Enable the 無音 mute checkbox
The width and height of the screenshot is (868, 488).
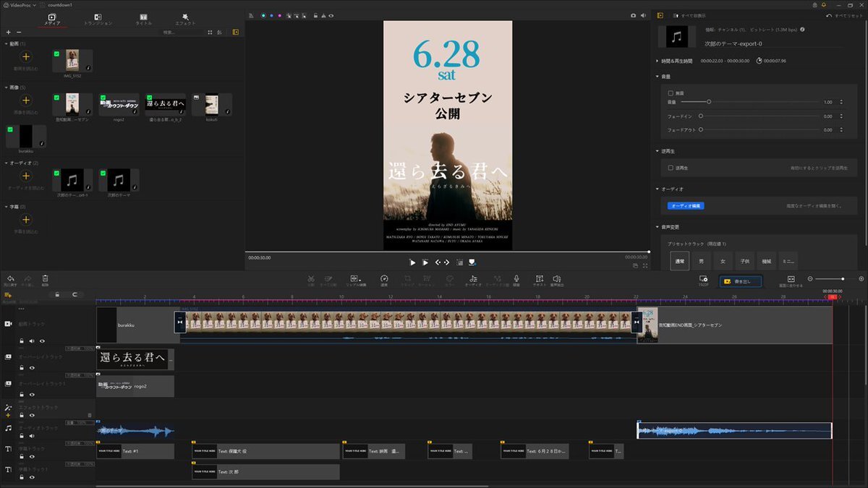point(671,93)
